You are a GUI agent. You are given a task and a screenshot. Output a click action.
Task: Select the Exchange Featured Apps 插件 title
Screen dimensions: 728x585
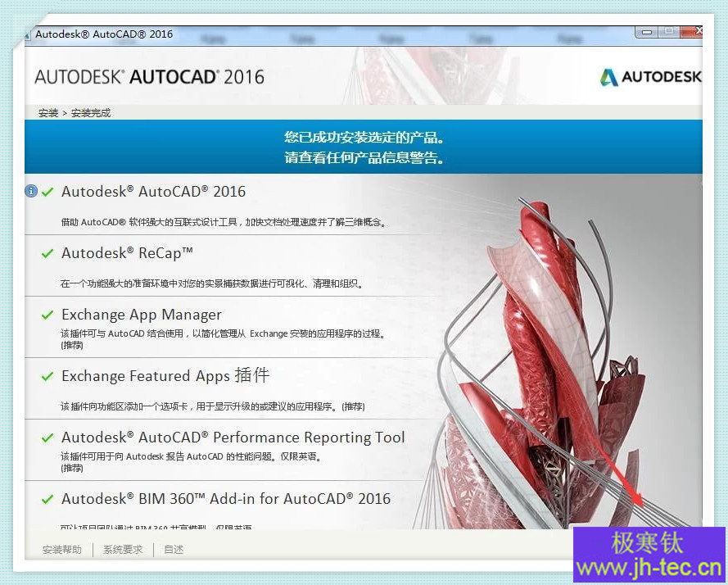(165, 375)
